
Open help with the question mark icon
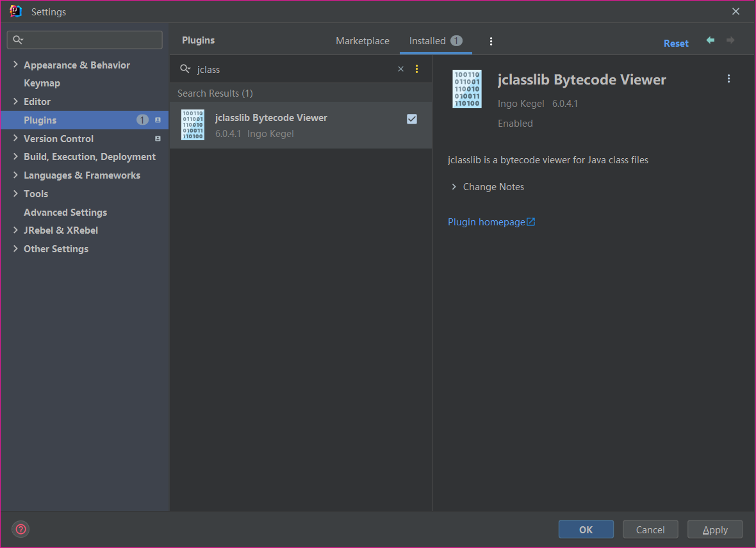[21, 529]
